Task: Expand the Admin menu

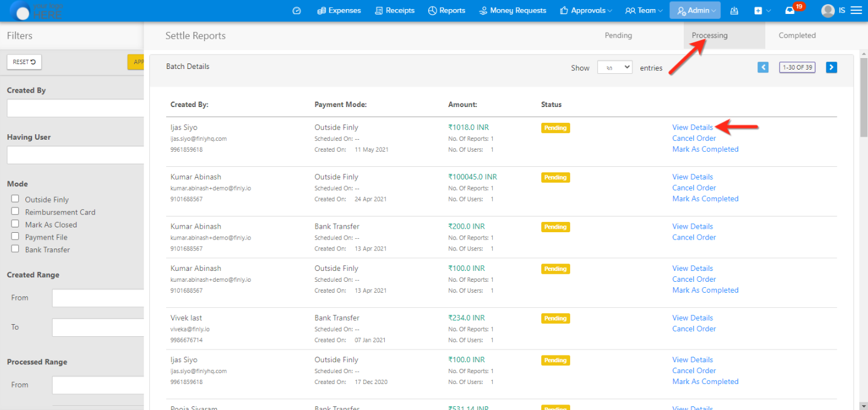Action: 695,10
